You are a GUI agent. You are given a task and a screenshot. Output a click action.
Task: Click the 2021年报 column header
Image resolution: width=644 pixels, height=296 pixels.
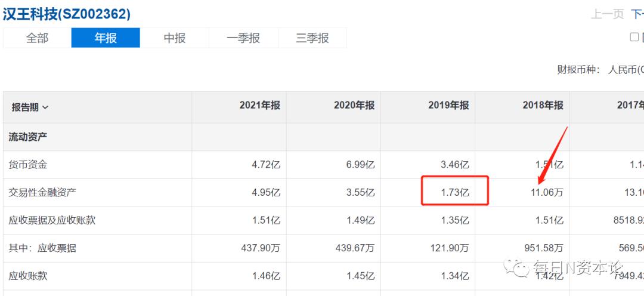(x=259, y=105)
